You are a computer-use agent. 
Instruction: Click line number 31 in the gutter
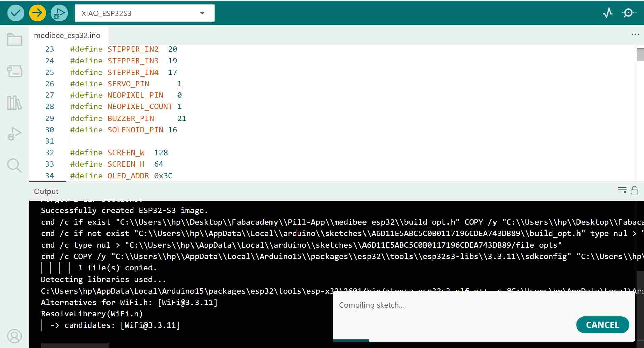pyautogui.click(x=50, y=141)
